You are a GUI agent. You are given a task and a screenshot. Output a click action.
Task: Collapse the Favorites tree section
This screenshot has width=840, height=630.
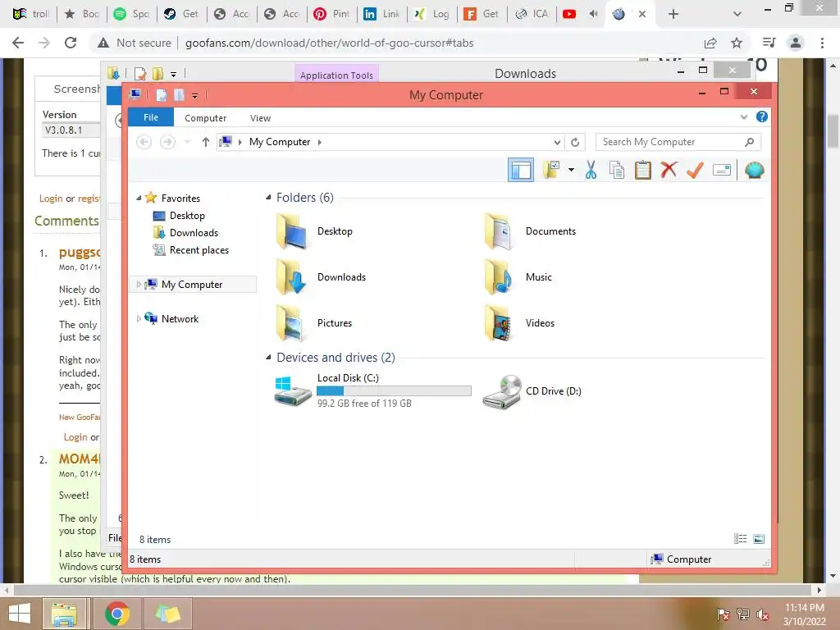pyautogui.click(x=139, y=199)
